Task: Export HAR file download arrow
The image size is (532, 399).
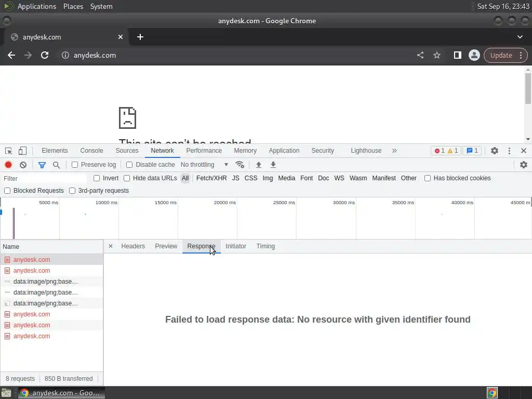Action: [273, 165]
